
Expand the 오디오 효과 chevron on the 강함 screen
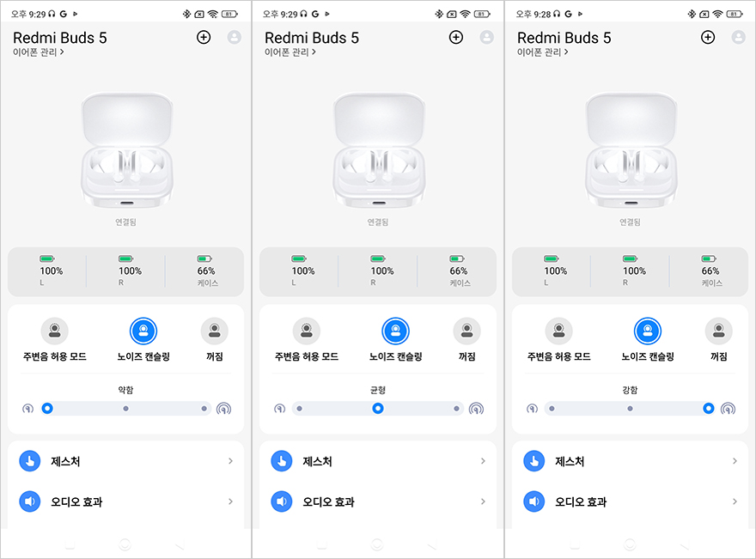point(735,501)
